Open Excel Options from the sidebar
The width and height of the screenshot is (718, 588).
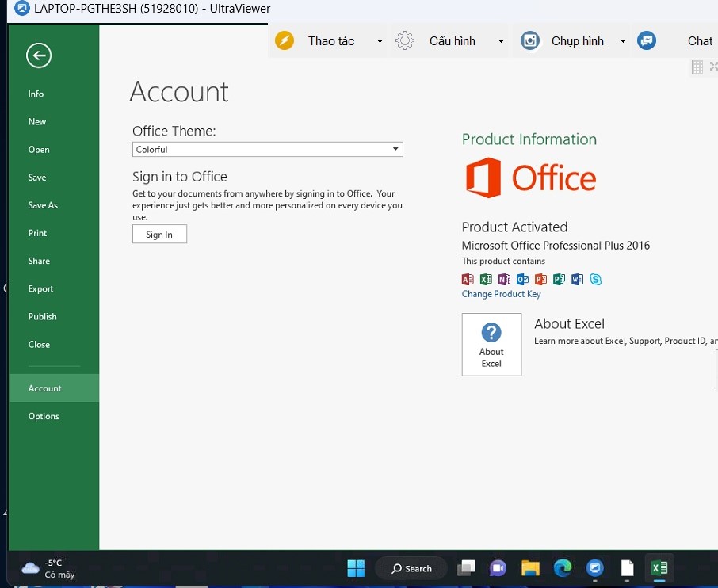click(x=44, y=416)
